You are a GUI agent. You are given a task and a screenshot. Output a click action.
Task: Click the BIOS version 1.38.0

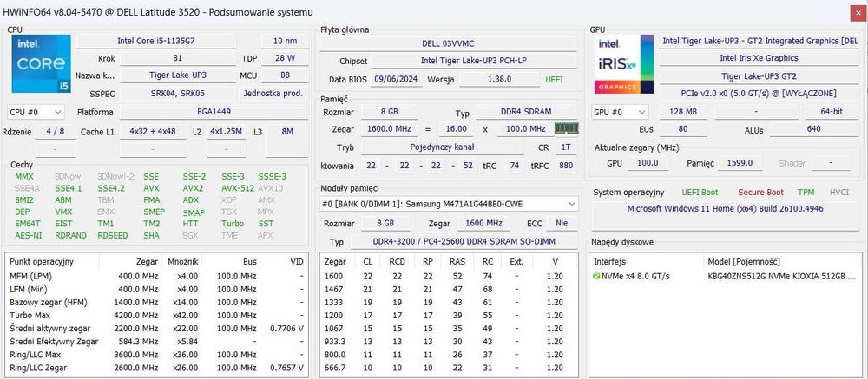(x=499, y=79)
